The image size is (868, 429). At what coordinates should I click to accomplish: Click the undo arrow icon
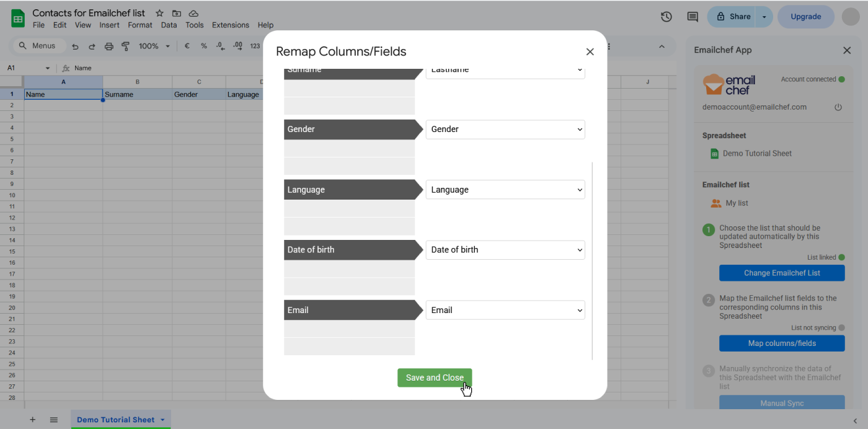[75, 46]
